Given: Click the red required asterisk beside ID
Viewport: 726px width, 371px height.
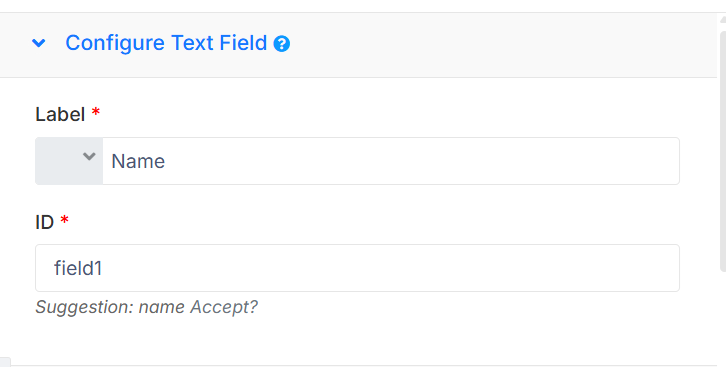Looking at the screenshot, I should point(64,220).
